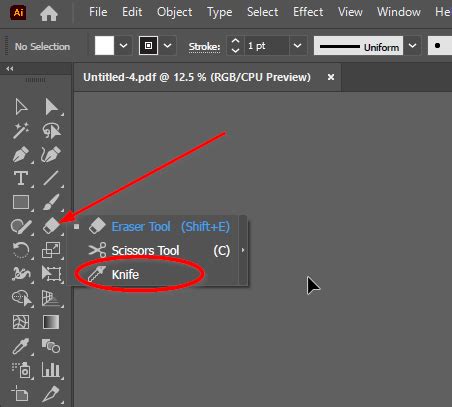The height and width of the screenshot is (407, 452).
Task: Select the Selection tool (black arrow outline)
Action: 21,107
